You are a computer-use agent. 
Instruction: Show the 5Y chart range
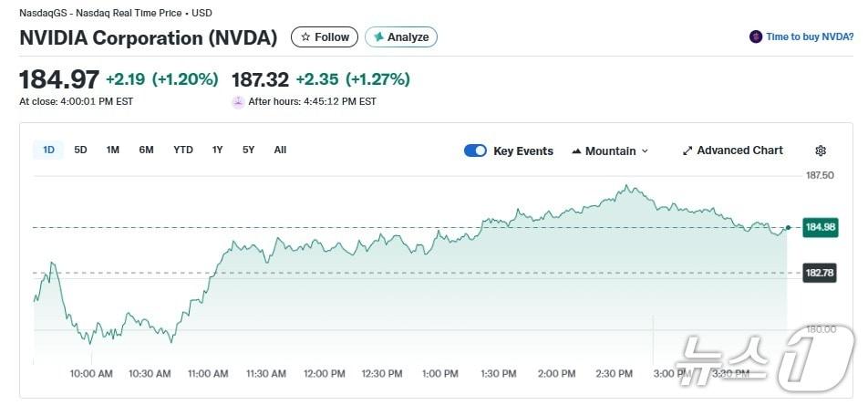point(248,151)
